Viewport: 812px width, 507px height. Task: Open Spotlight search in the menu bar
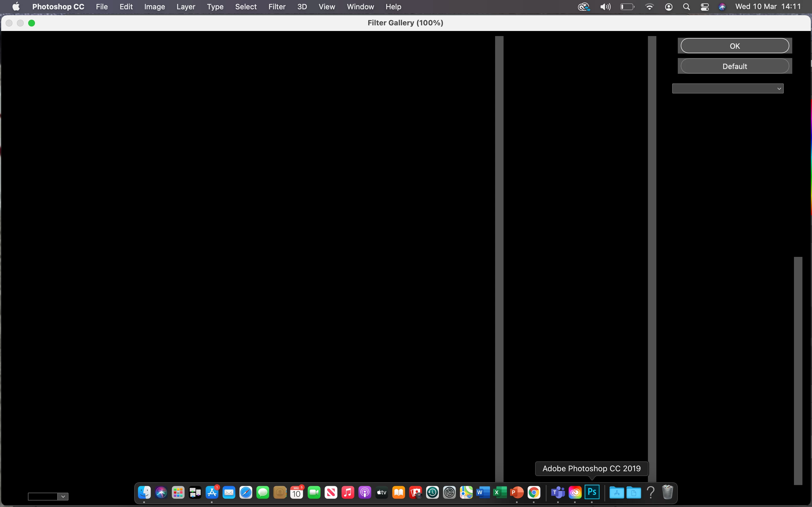pos(686,7)
